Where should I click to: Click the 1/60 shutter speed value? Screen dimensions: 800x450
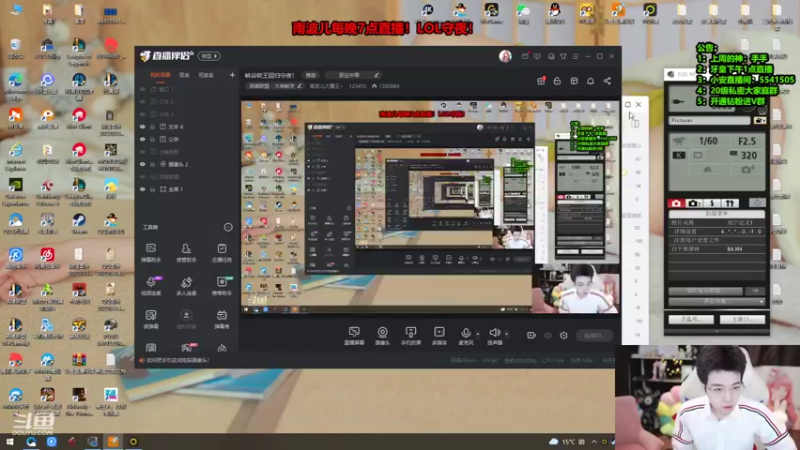pyautogui.click(x=708, y=141)
